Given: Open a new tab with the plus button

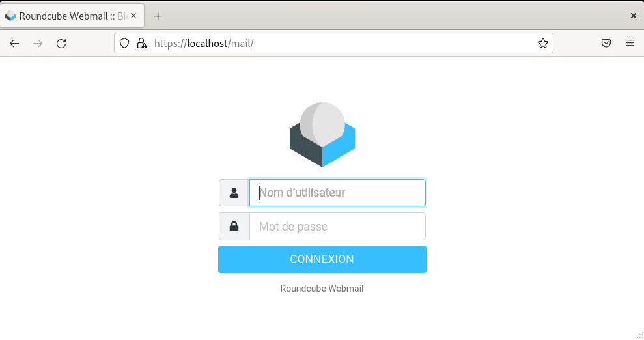Looking at the screenshot, I should (x=158, y=16).
